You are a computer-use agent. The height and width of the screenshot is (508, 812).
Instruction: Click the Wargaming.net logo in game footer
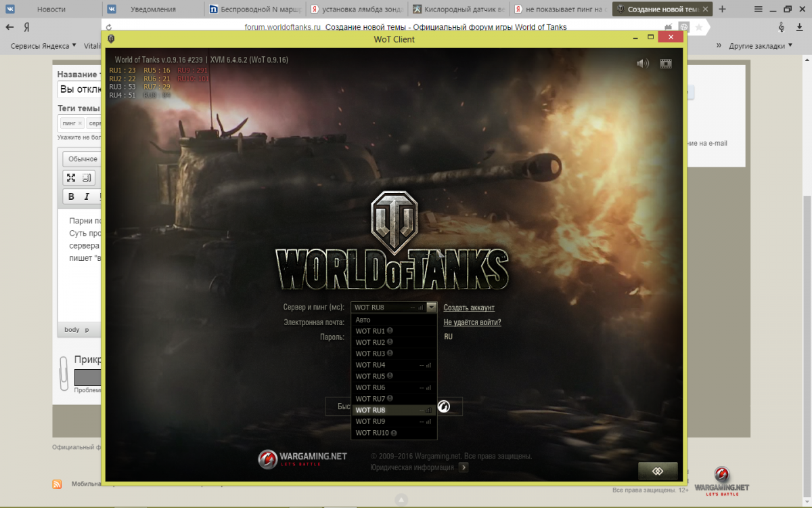point(302,459)
